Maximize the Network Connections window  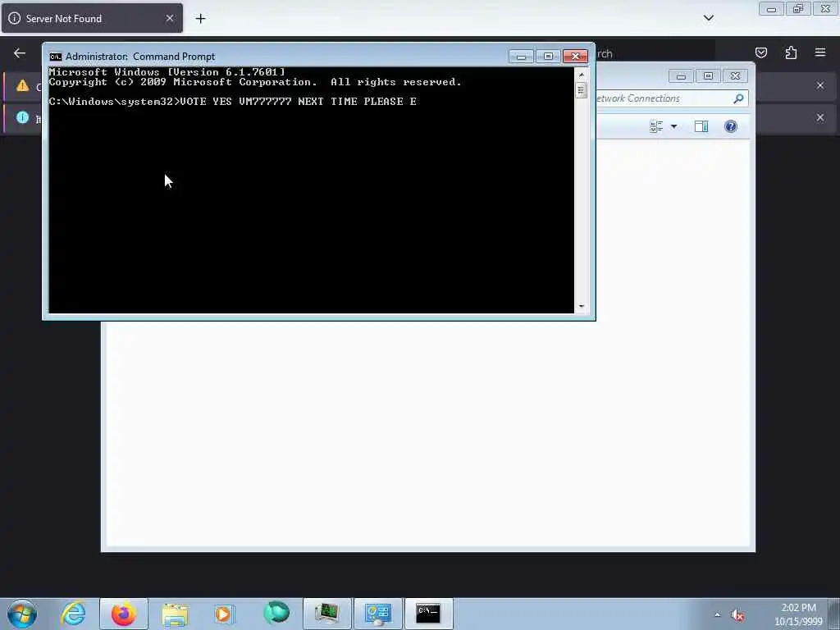708,76
